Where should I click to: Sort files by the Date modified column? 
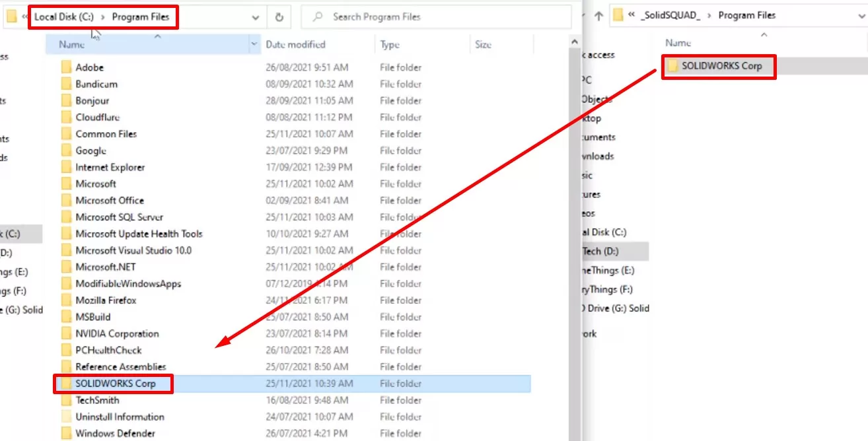(x=309, y=44)
